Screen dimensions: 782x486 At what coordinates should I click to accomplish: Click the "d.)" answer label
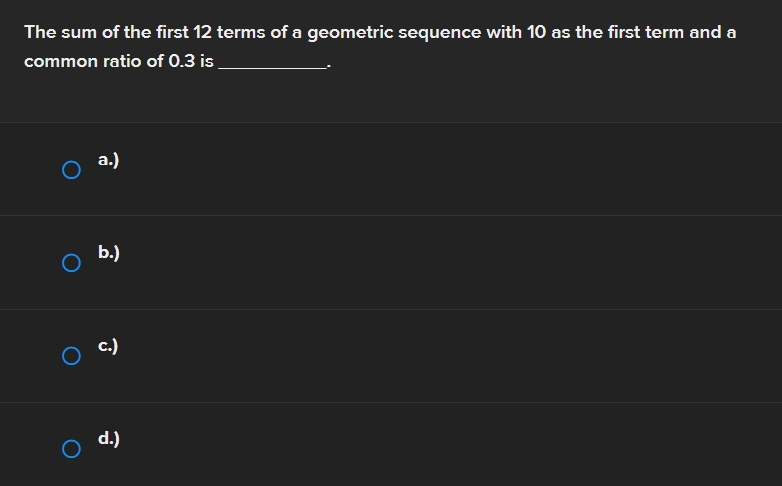110,439
